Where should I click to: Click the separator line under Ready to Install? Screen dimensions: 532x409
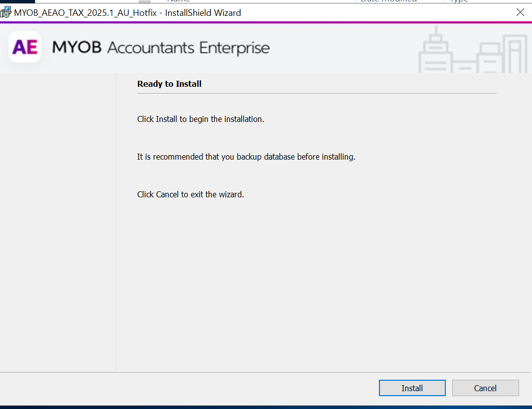coord(317,93)
